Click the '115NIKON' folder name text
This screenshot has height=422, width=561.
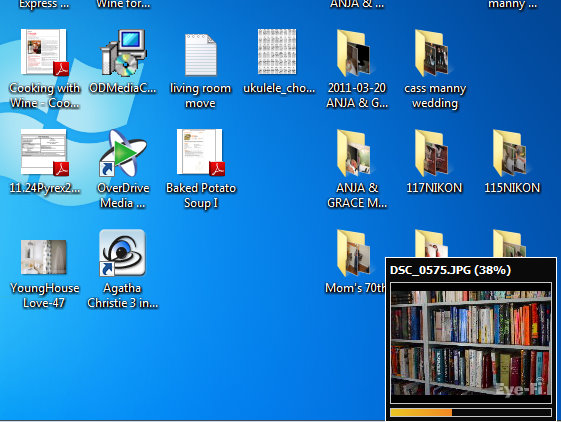pyautogui.click(x=512, y=188)
